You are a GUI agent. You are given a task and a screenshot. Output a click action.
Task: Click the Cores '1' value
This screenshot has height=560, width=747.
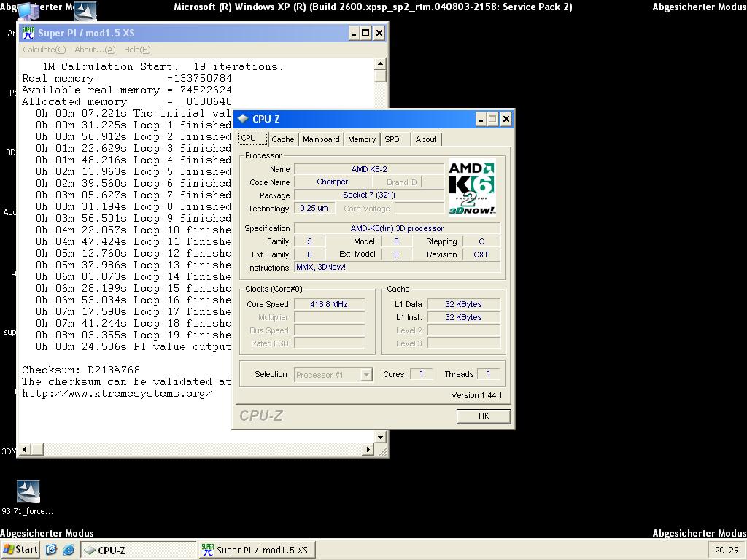(421, 374)
